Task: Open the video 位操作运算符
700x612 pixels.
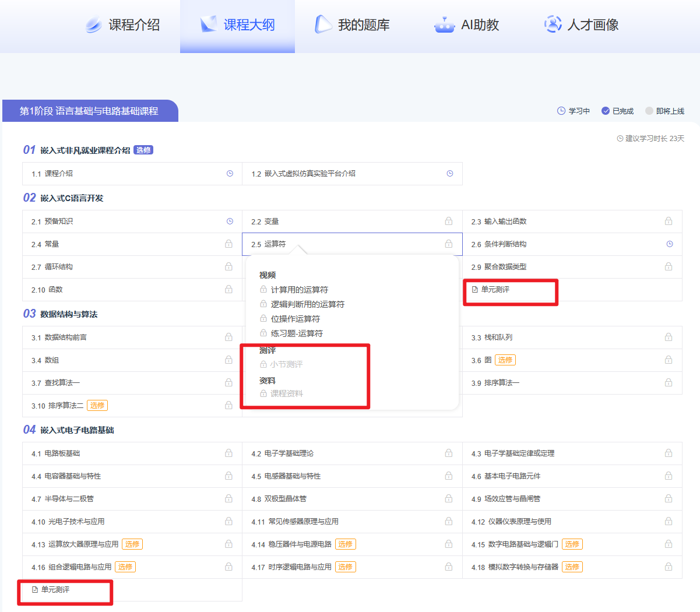Action: tap(295, 319)
